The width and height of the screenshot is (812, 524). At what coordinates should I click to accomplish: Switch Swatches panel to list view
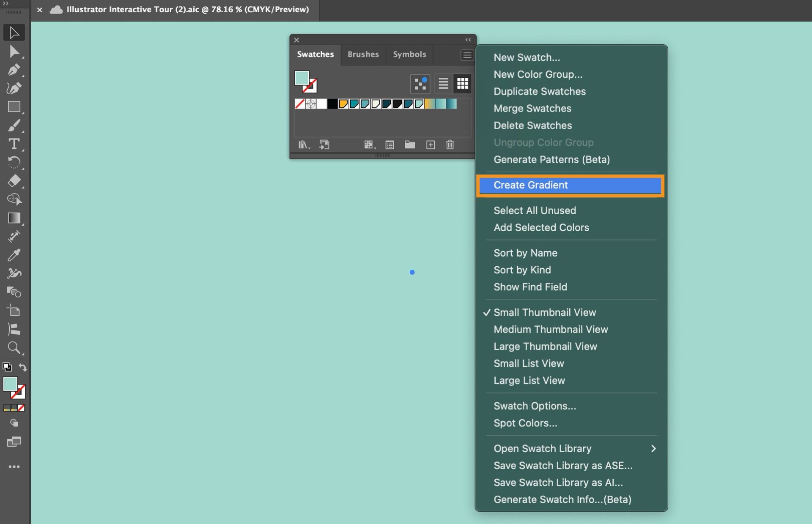click(443, 83)
